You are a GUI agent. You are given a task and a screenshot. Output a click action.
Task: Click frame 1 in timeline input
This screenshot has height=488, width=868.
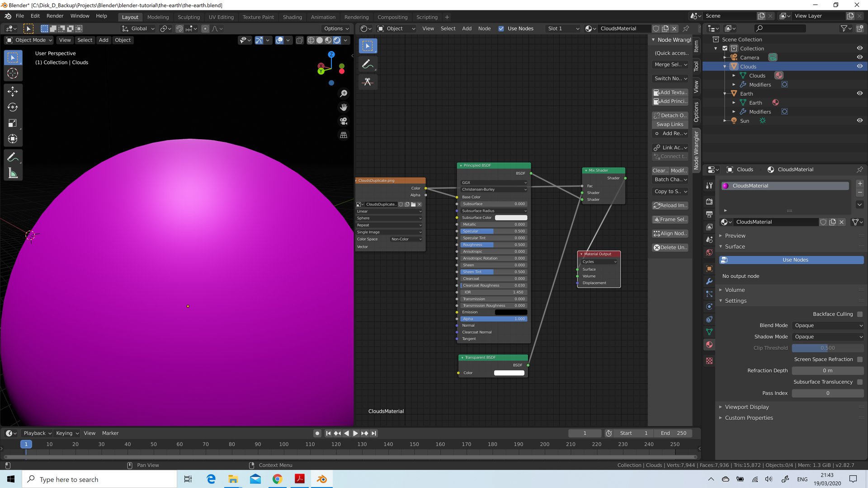(585, 433)
